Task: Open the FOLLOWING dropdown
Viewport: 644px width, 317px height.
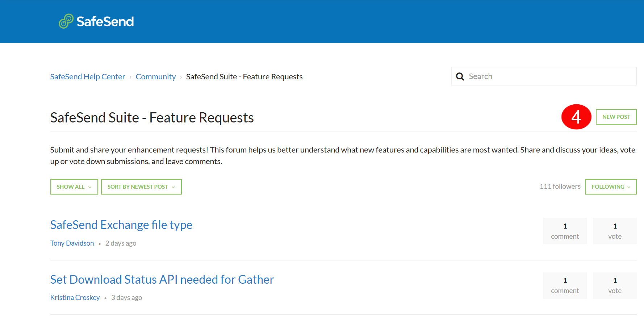Action: tap(611, 187)
